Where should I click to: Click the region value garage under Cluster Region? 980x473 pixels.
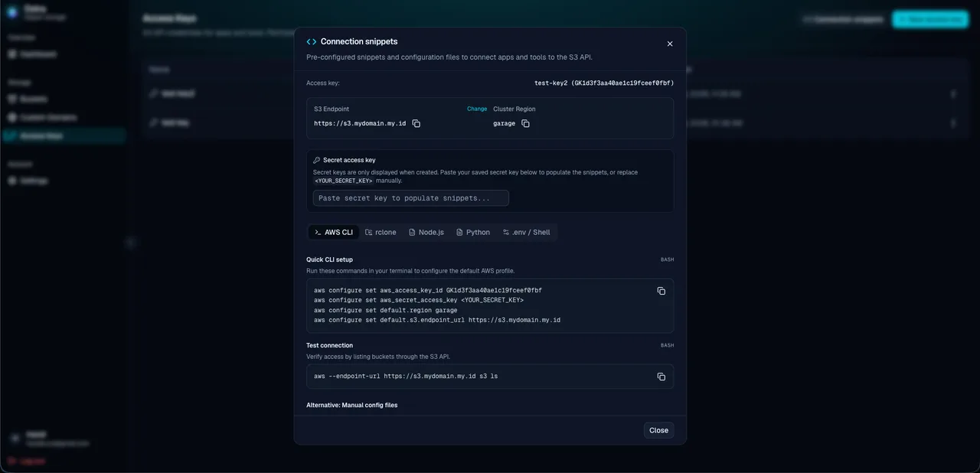505,123
